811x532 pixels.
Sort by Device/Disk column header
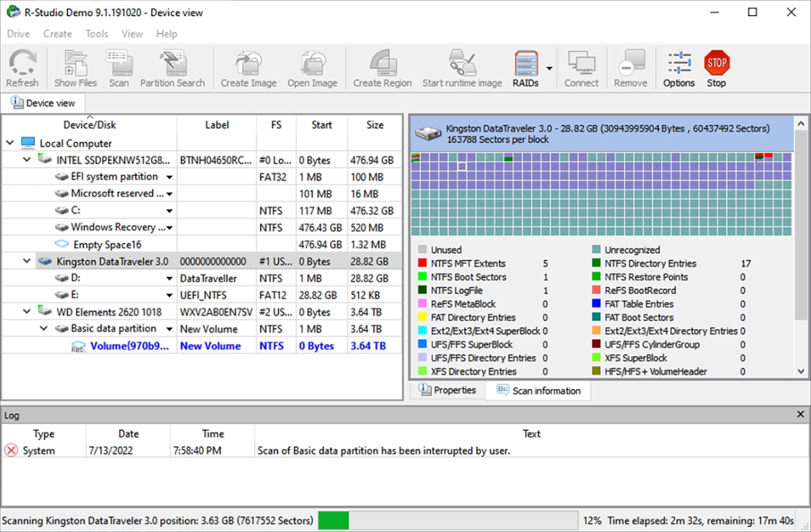coord(89,125)
